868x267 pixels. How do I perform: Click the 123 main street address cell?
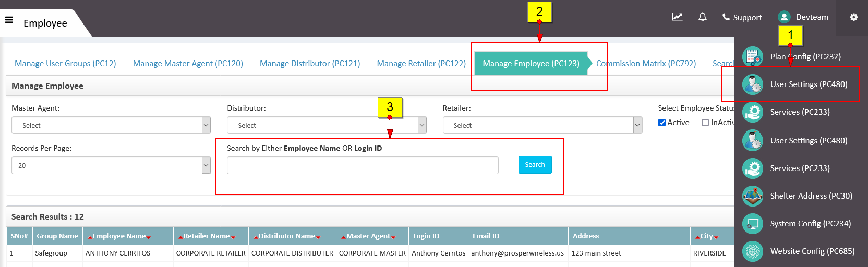(596, 253)
